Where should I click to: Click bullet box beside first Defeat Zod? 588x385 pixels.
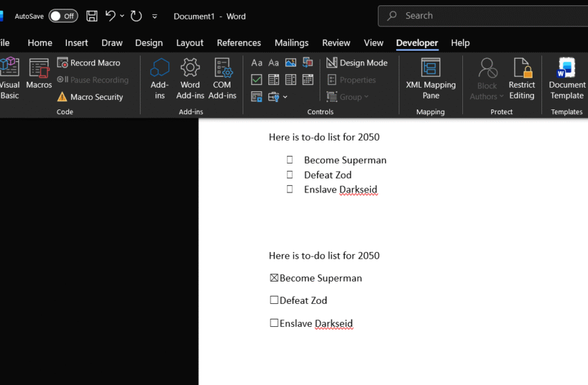289,174
